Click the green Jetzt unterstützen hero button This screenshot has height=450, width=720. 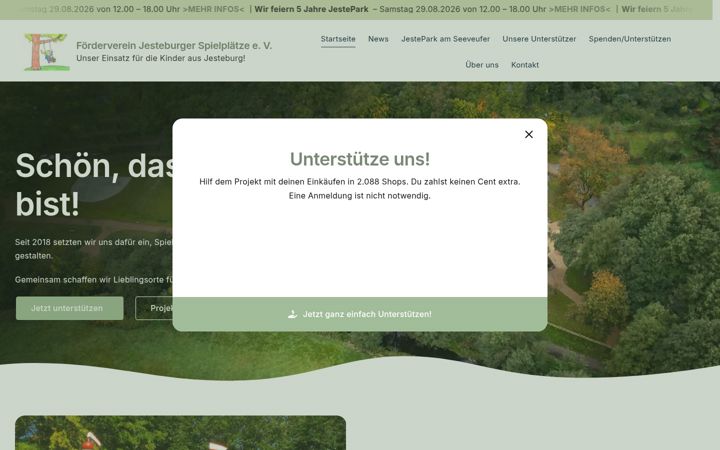point(69,308)
